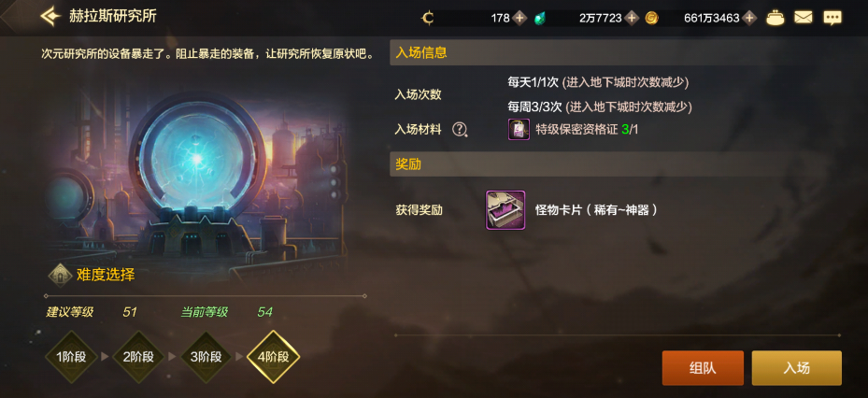Click the 组队 party button

(x=703, y=368)
